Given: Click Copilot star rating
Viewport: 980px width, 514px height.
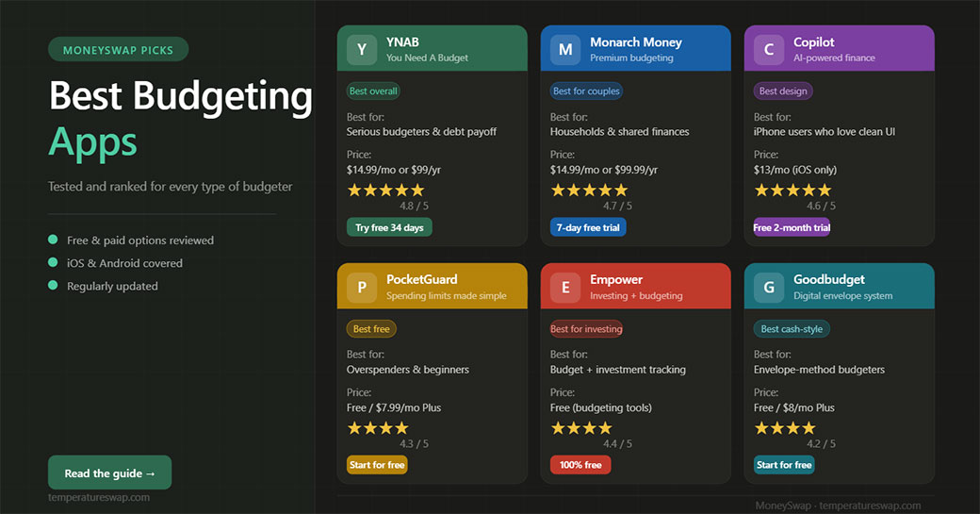Looking at the screenshot, I should point(793,191).
